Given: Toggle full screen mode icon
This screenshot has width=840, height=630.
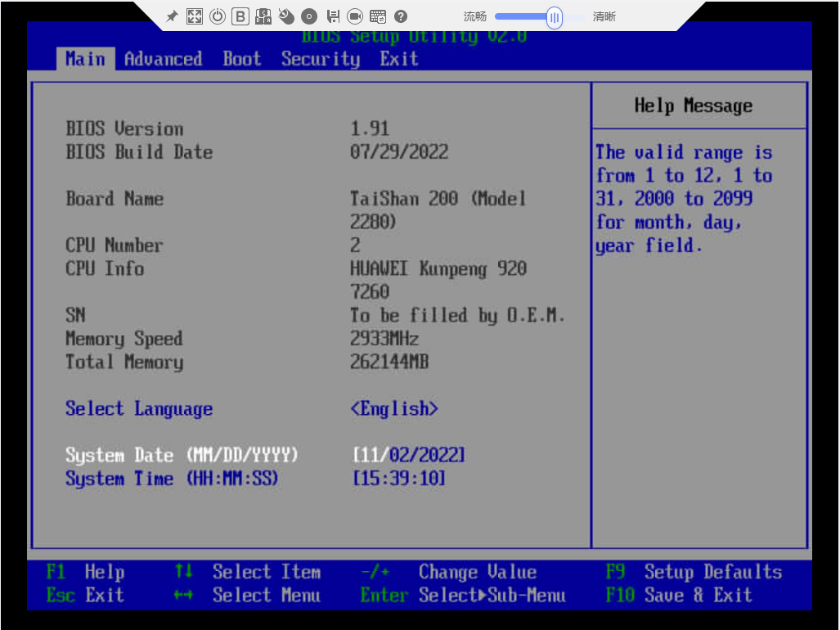Looking at the screenshot, I should pyautogui.click(x=195, y=16).
